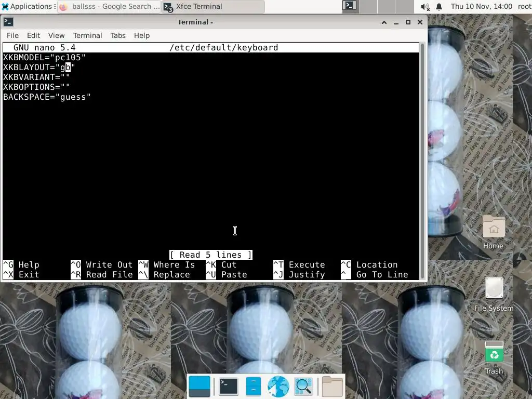Image resolution: width=532 pixels, height=399 pixels.
Task: Open the File menu in Terminal
Action: [x=12, y=36]
